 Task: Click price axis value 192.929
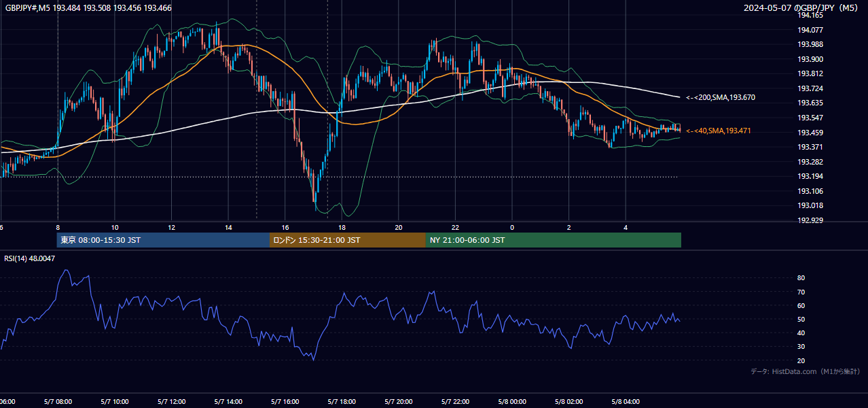click(x=810, y=220)
